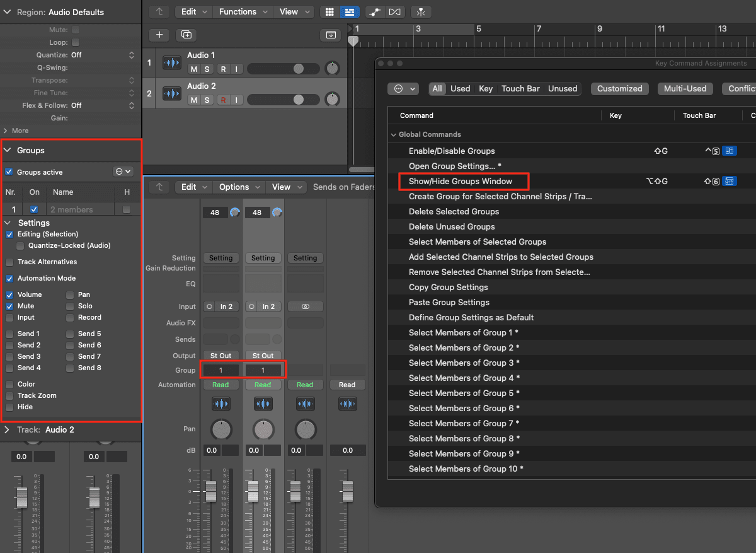Expand the More region parameters
The width and height of the screenshot is (756, 553).
(6, 131)
